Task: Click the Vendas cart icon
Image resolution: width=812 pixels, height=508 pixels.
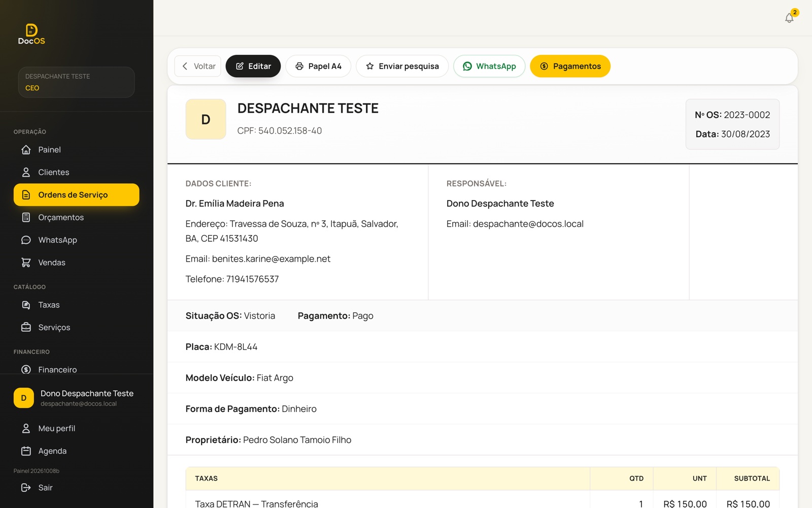Action: 26,263
